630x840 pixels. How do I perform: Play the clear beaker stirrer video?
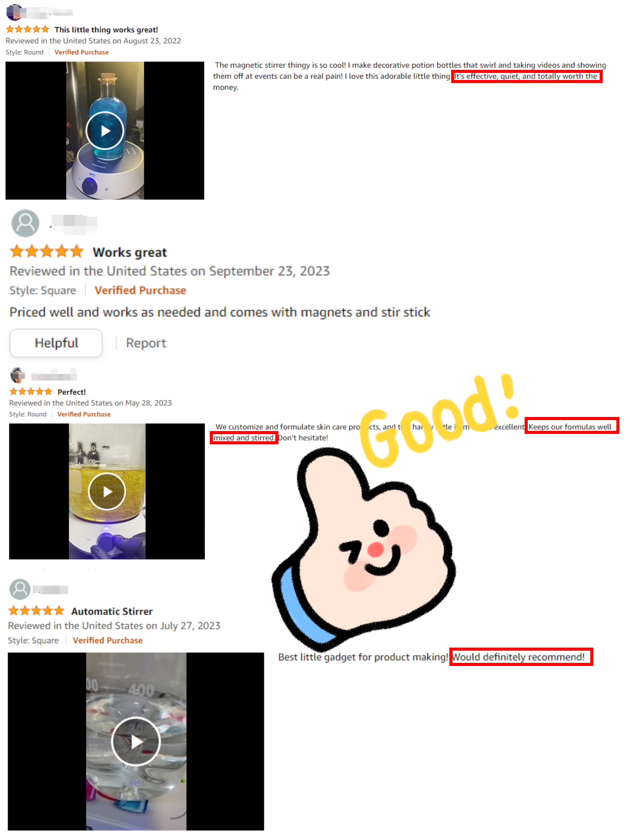point(136,741)
